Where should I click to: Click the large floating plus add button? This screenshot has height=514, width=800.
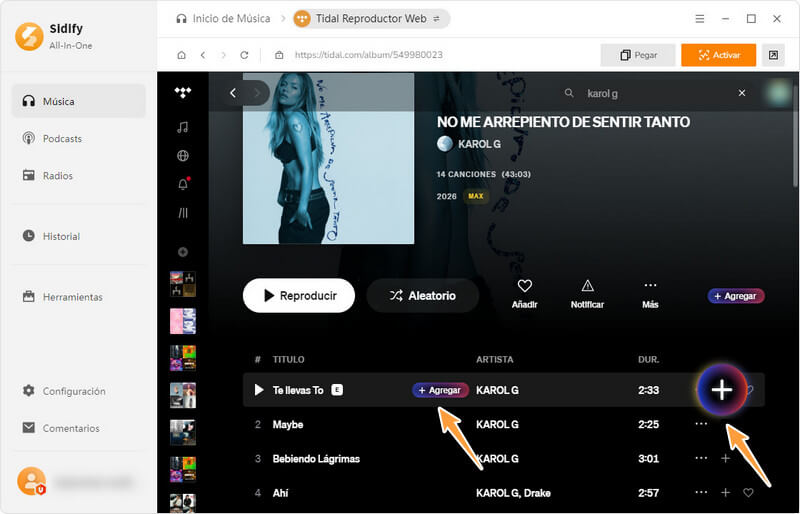click(x=722, y=390)
